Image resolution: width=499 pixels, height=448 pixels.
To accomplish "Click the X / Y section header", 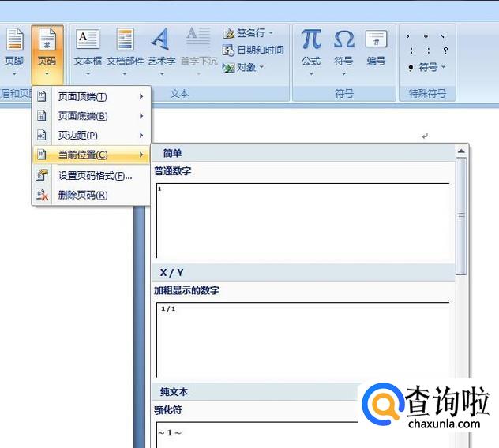I will [x=304, y=272].
